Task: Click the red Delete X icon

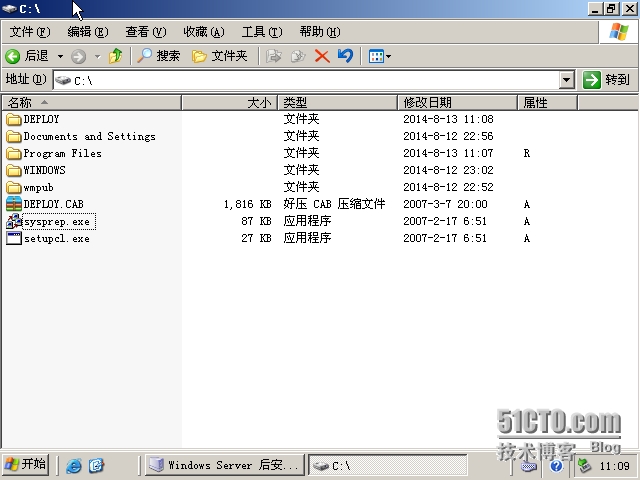Action: click(322, 56)
